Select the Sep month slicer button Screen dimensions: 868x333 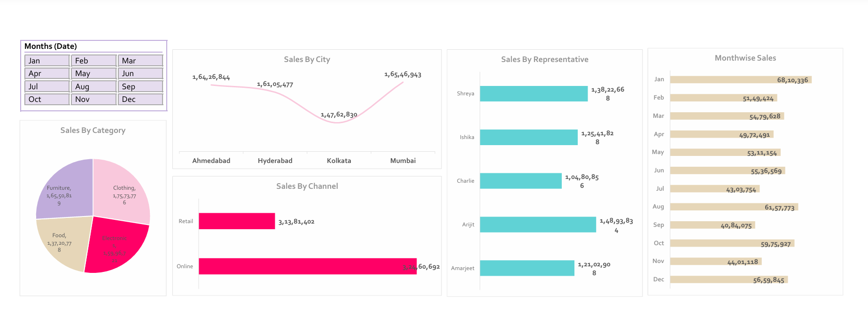[x=139, y=86]
